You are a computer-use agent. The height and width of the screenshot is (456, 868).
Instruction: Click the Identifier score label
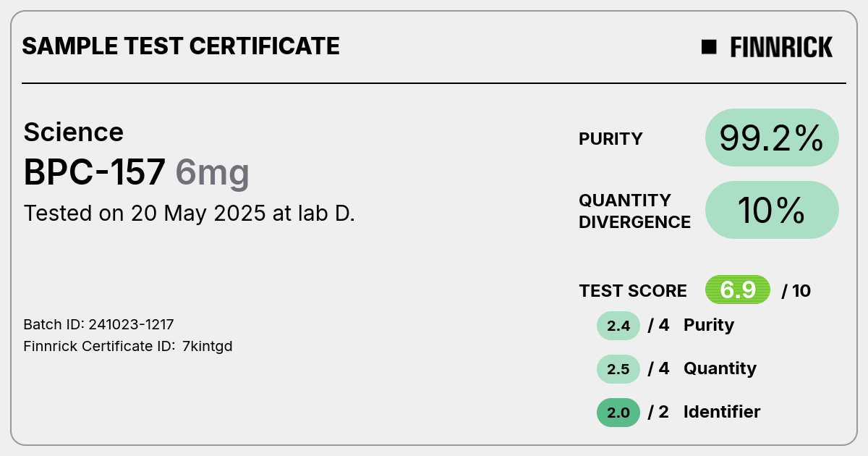722,412
